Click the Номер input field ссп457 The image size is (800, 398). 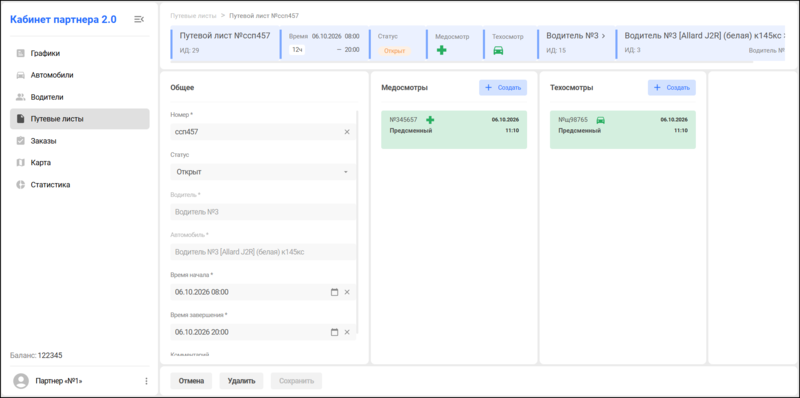click(263, 132)
